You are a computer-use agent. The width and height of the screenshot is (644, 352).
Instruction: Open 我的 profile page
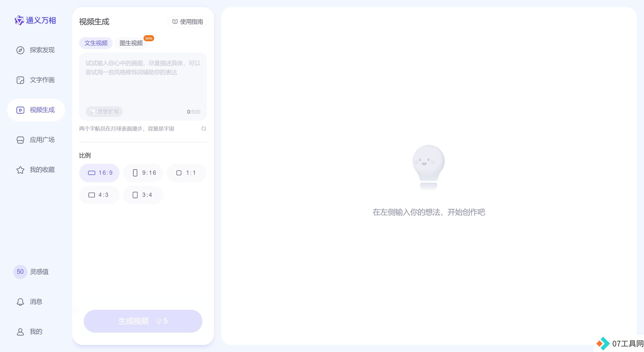[x=36, y=332]
